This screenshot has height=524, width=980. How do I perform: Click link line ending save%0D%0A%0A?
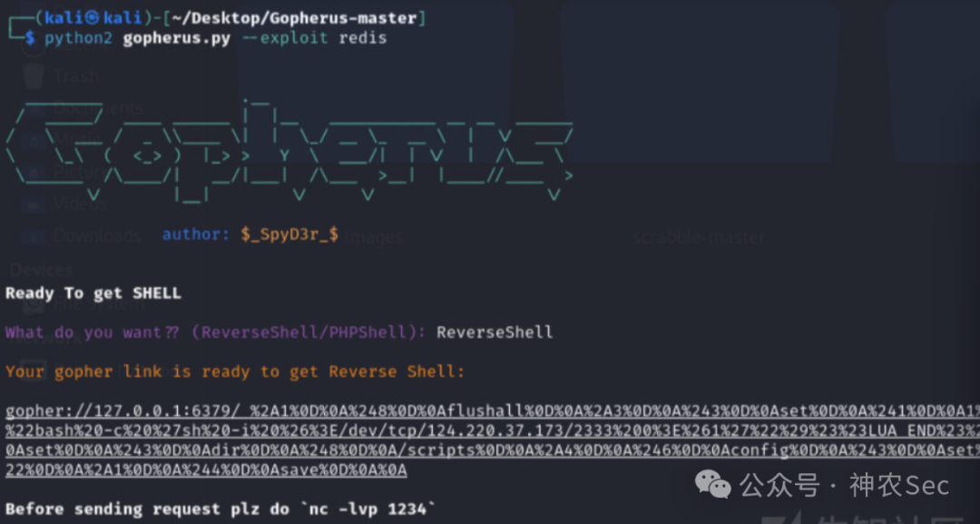coord(206,470)
